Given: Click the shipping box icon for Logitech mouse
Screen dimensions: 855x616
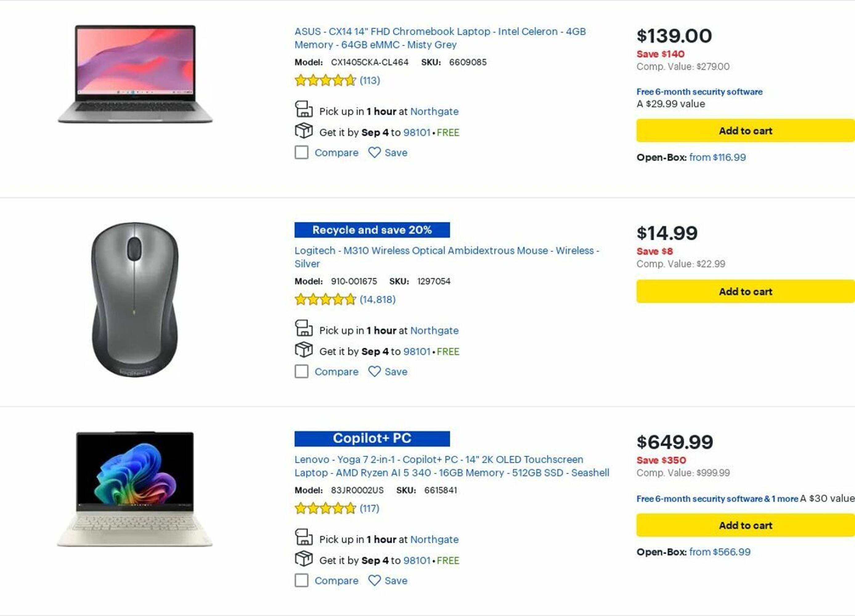Looking at the screenshot, I should 303,350.
